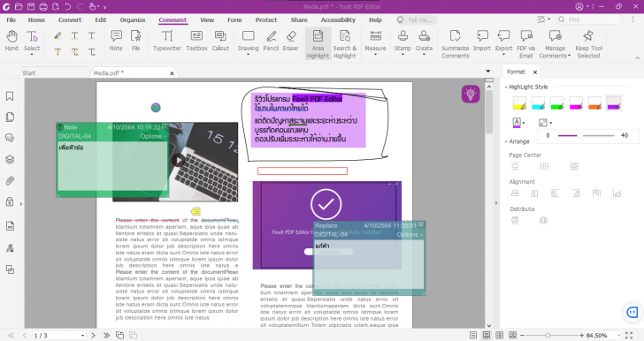This screenshot has width=644, height=341.
Task: Open the Attachments side panel
Action: pos(10,180)
